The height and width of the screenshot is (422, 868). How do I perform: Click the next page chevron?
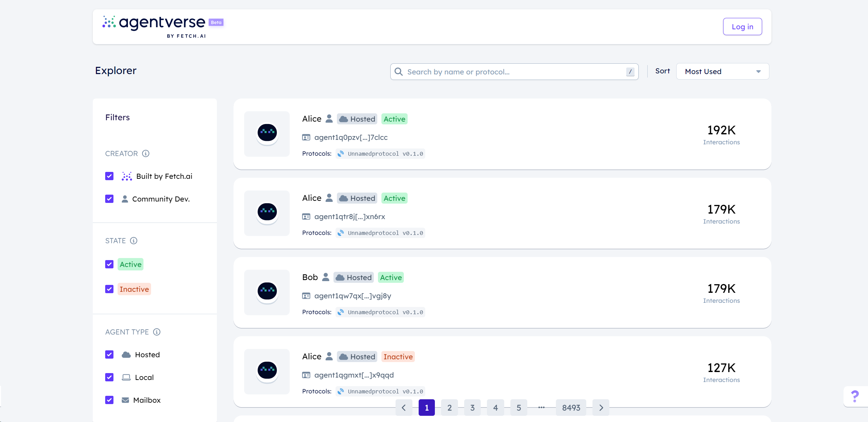coord(601,408)
